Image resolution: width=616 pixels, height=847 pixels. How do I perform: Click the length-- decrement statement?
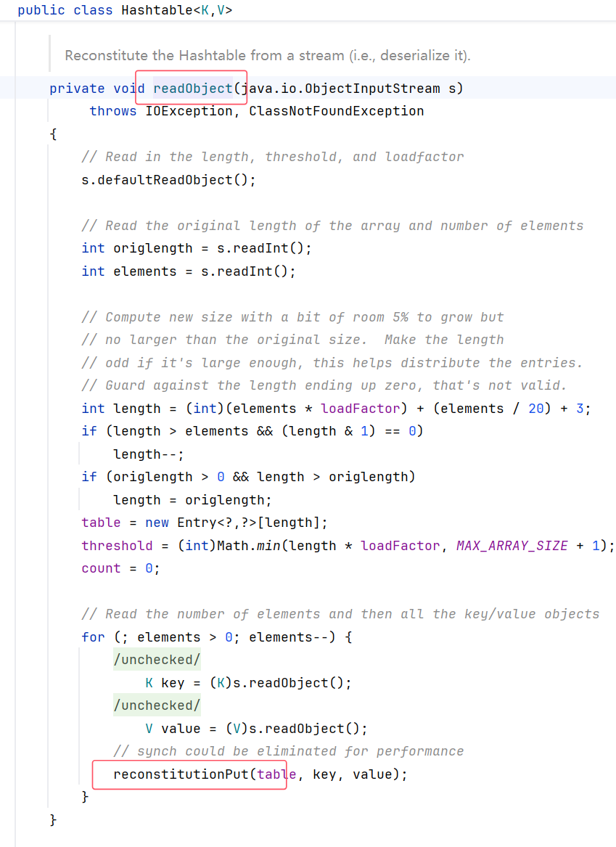pyautogui.click(x=149, y=454)
